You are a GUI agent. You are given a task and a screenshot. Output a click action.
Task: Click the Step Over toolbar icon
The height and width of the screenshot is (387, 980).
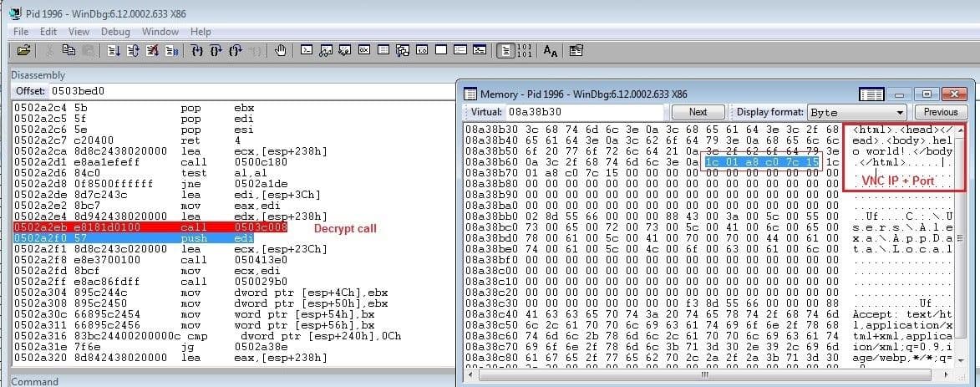(216, 50)
